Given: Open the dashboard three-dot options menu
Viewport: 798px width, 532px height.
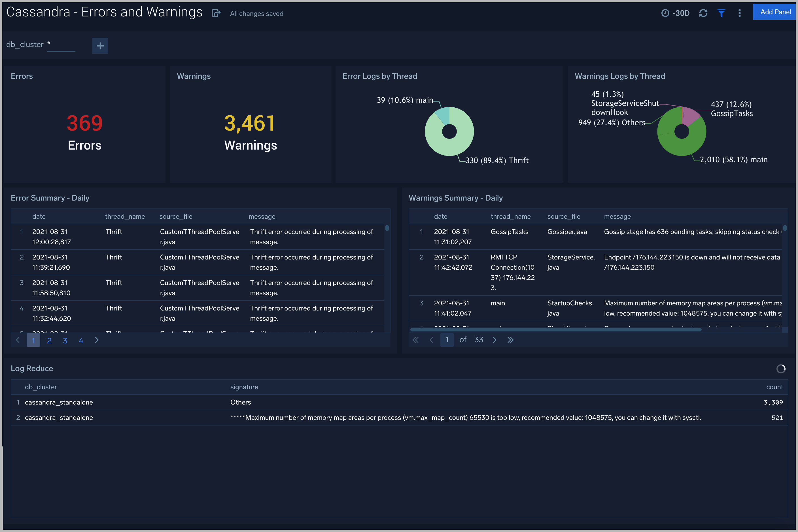Looking at the screenshot, I should [740, 13].
